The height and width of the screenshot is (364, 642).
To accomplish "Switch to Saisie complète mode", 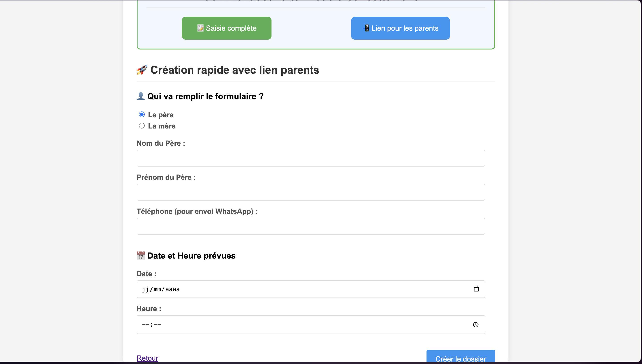I will [226, 28].
